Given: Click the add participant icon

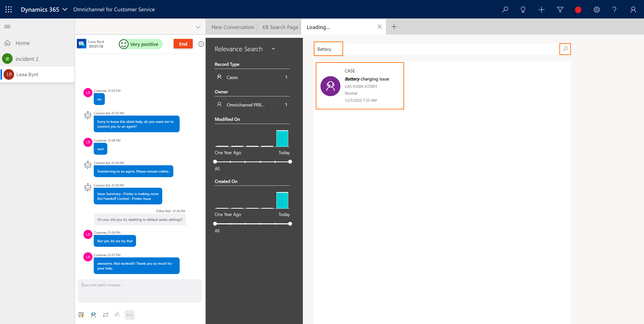Looking at the screenshot, I should (x=117, y=315).
